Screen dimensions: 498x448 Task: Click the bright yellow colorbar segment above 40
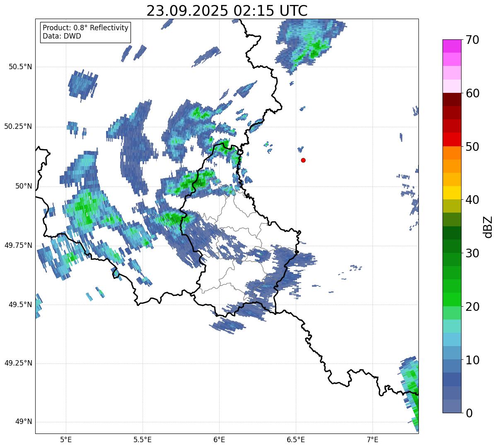click(452, 193)
